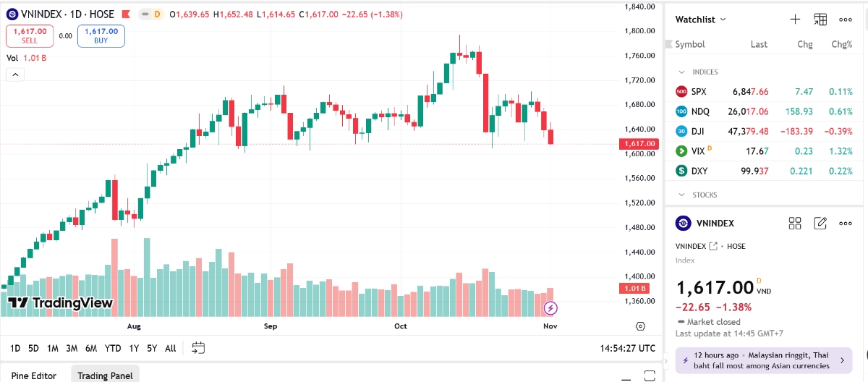Select the 1Y time range
The height and width of the screenshot is (382, 868).
(134, 348)
